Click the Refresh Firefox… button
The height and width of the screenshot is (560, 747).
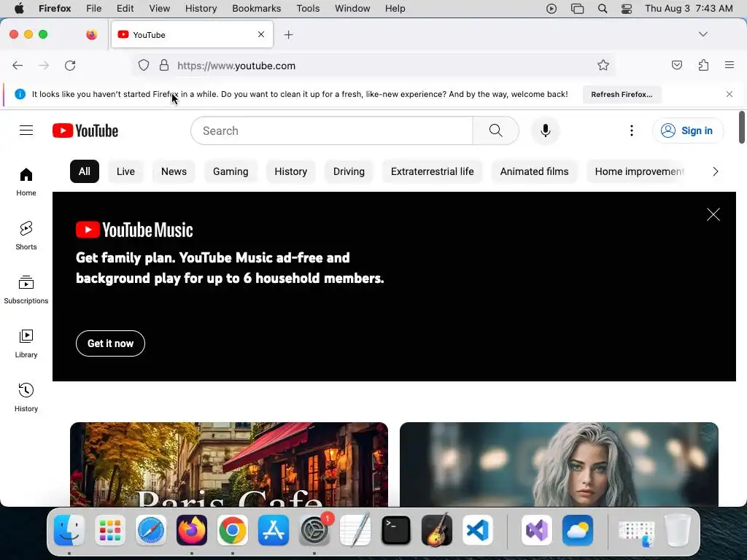[x=622, y=94]
